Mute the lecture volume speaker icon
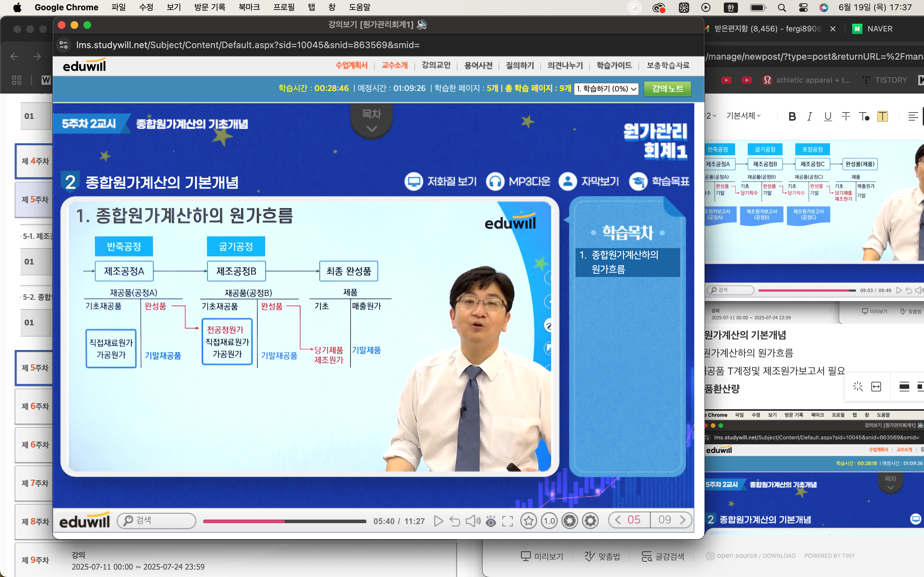Image resolution: width=924 pixels, height=577 pixels. 472,521
